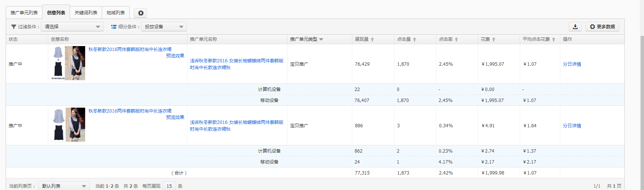Screen dimensions: 644x190
Task: Open the 默认列表 list page dropdown
Action: 64,186
